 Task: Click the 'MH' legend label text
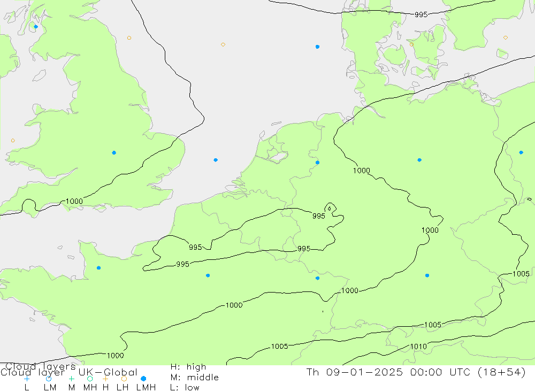(x=90, y=388)
